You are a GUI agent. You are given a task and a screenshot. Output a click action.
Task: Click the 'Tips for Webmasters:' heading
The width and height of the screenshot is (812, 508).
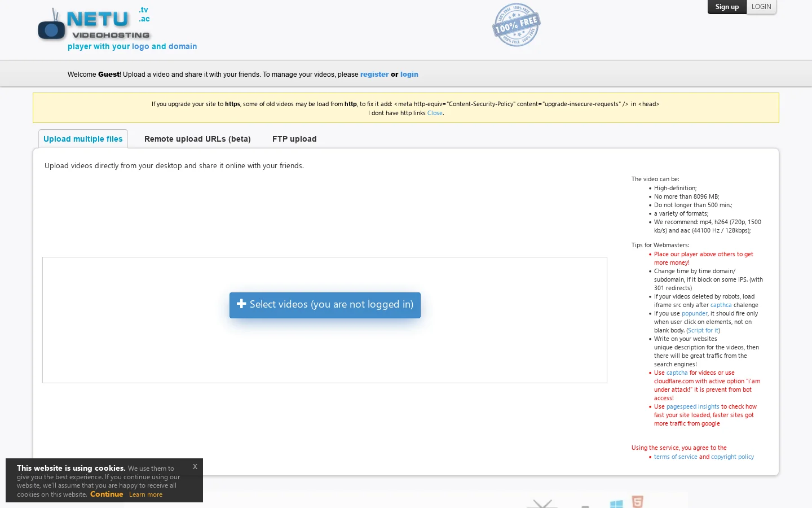click(x=660, y=245)
